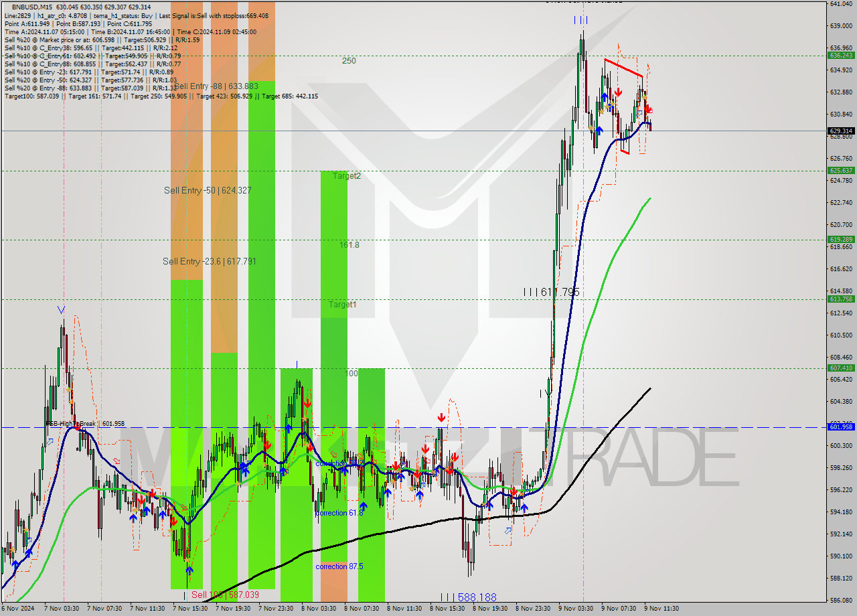Screen dimensions: 857x616
Task: Select the 'Sell 100 | 587.039' label
Action: coord(225,595)
